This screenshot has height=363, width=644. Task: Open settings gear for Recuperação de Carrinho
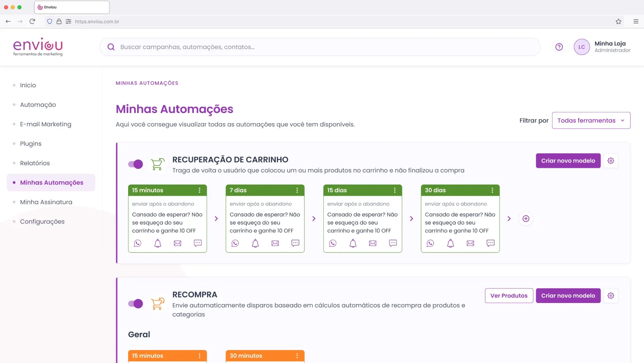click(611, 161)
